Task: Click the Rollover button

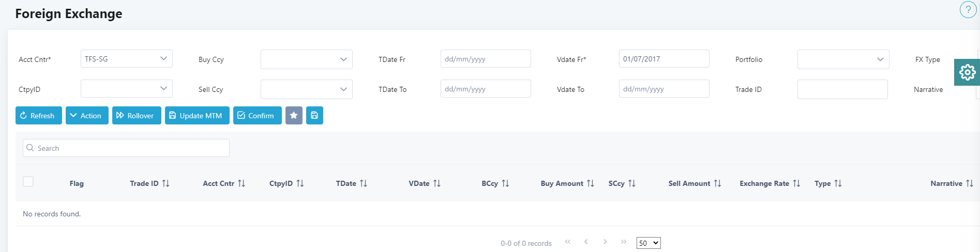Action: click(x=137, y=116)
